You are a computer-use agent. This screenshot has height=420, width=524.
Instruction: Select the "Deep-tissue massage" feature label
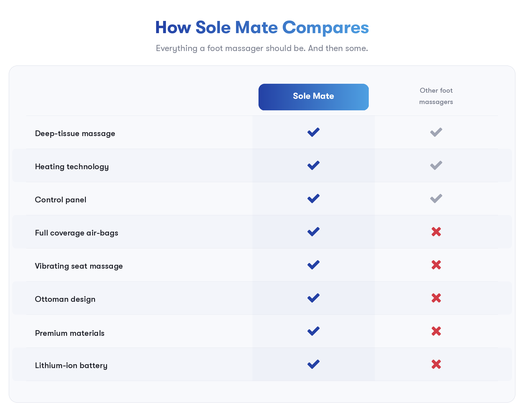[x=75, y=133]
